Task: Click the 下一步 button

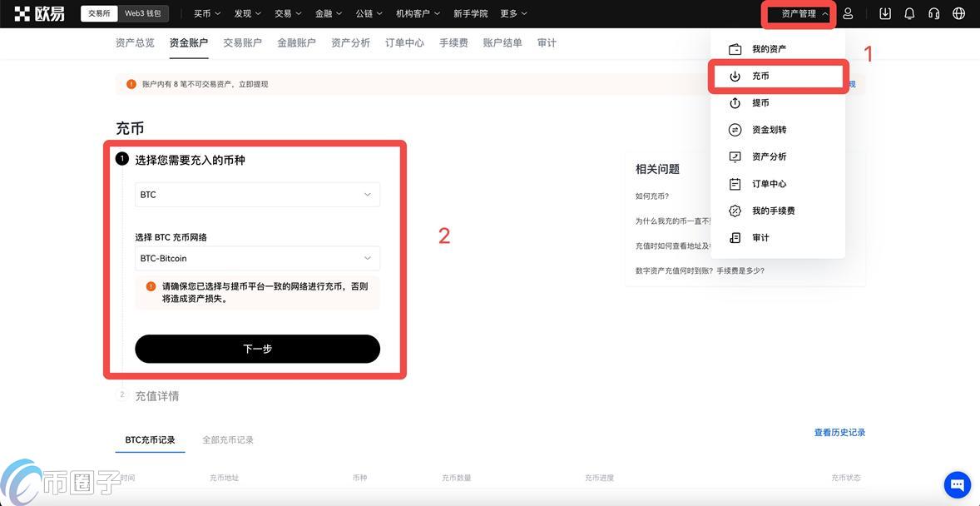Action: pyautogui.click(x=258, y=349)
